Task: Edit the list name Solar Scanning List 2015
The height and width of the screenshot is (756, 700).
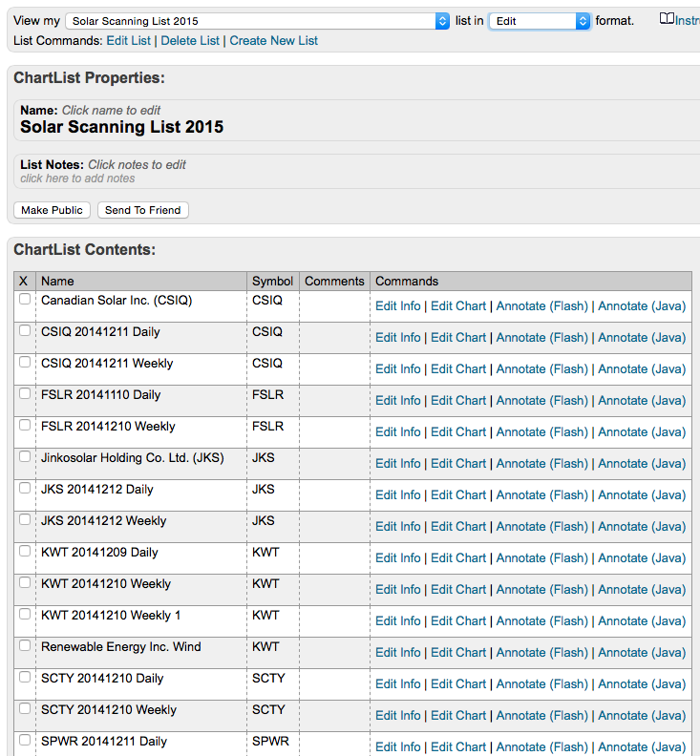Action: click(x=122, y=127)
